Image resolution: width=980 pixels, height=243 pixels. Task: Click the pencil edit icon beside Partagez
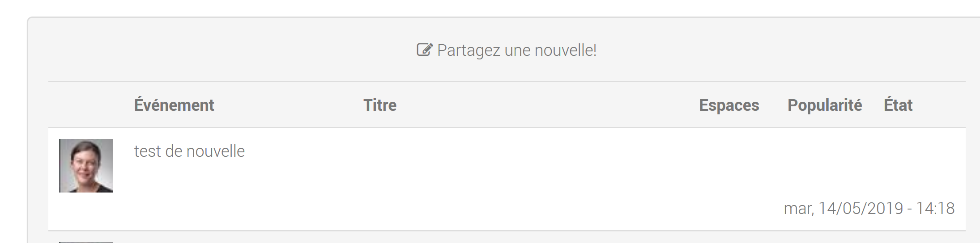(x=424, y=50)
